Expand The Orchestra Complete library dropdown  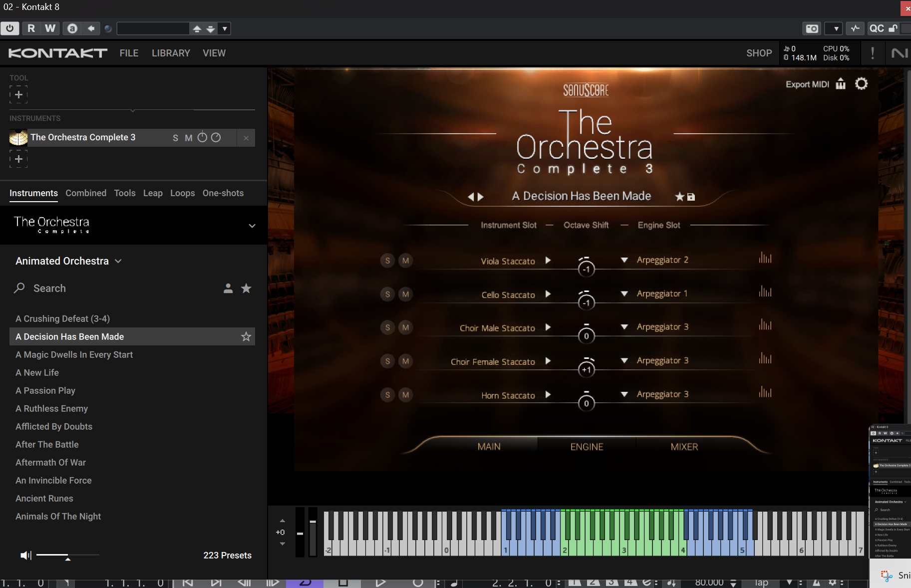tap(252, 226)
